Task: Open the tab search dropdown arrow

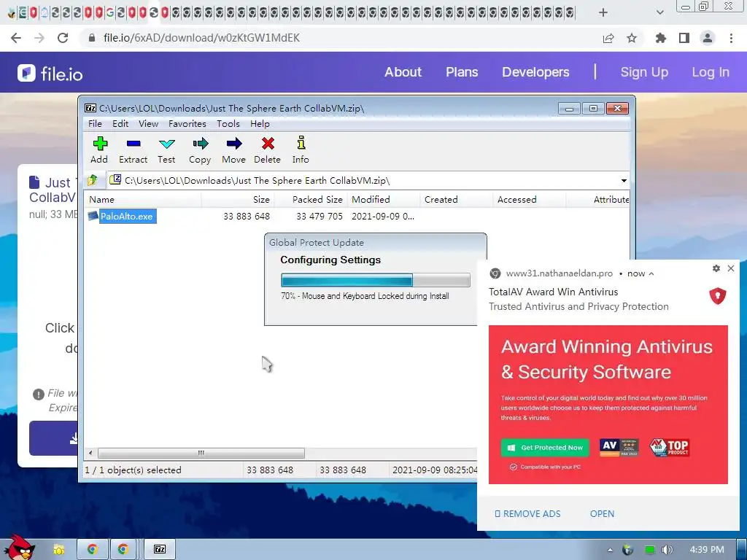Action: [x=659, y=12]
